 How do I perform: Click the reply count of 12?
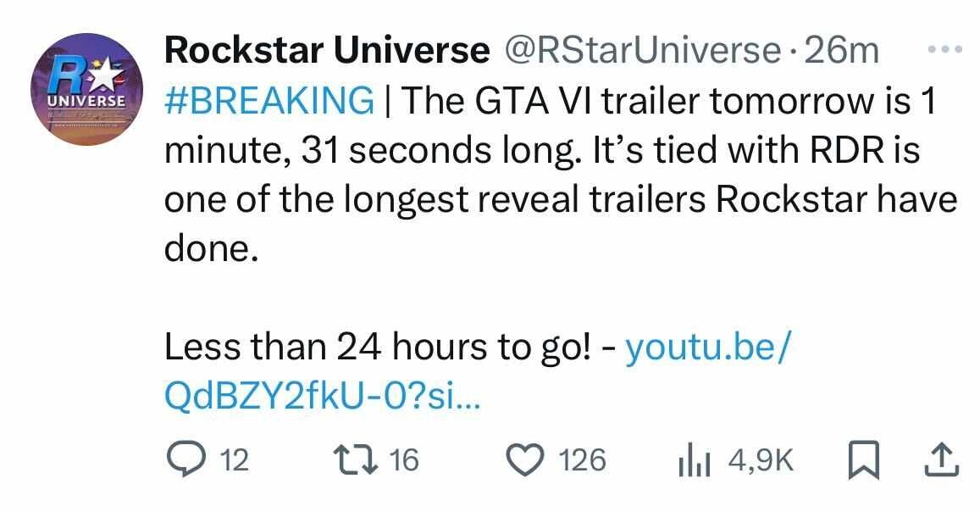point(235,460)
